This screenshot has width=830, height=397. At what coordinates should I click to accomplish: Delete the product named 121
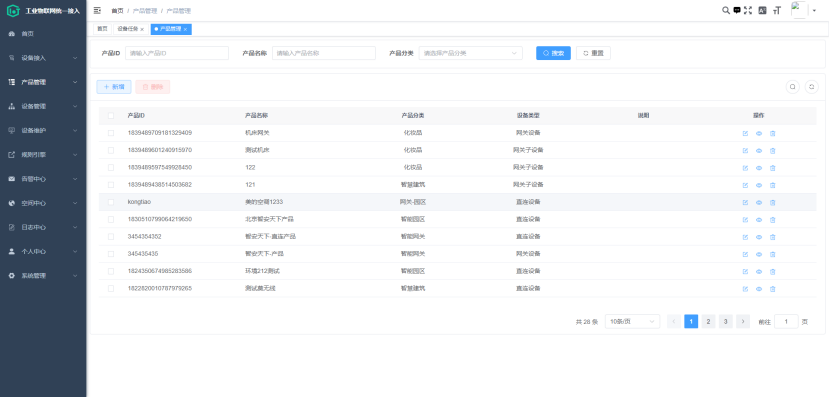click(772, 185)
